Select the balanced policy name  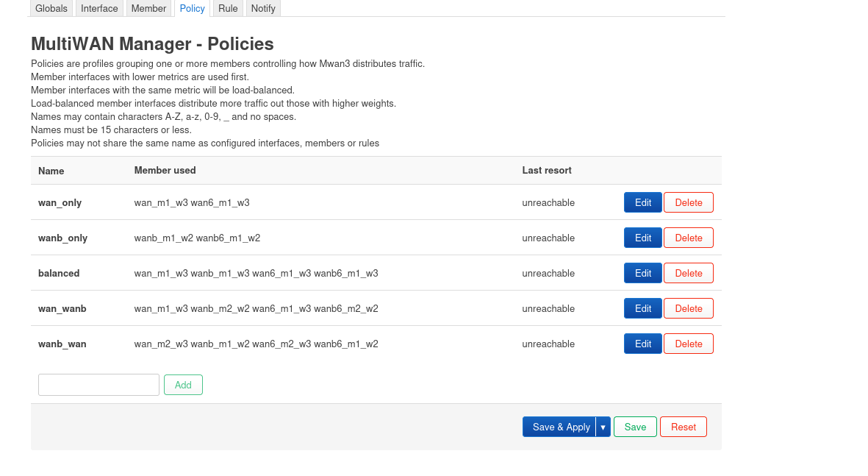pyautogui.click(x=59, y=273)
